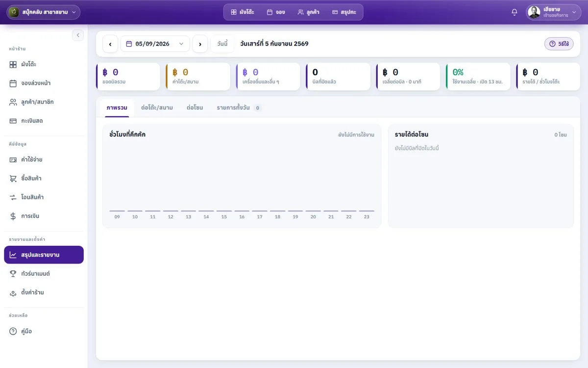Click the รายได้ / ชั่วโมงโต๊ะ stat card
This screenshot has height=368, width=588.
pyautogui.click(x=548, y=77)
